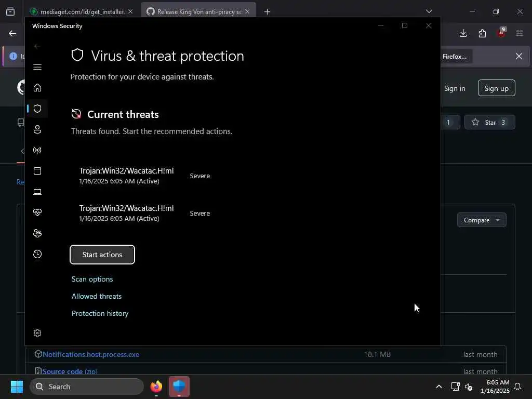
Task: Click Windows Security icon in the taskbar
Action: coord(179,387)
